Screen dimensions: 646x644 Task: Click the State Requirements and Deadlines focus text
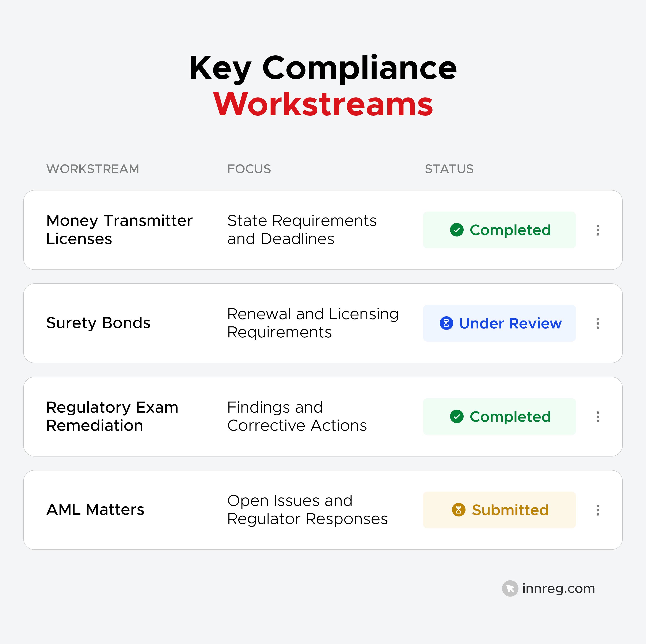click(x=302, y=230)
